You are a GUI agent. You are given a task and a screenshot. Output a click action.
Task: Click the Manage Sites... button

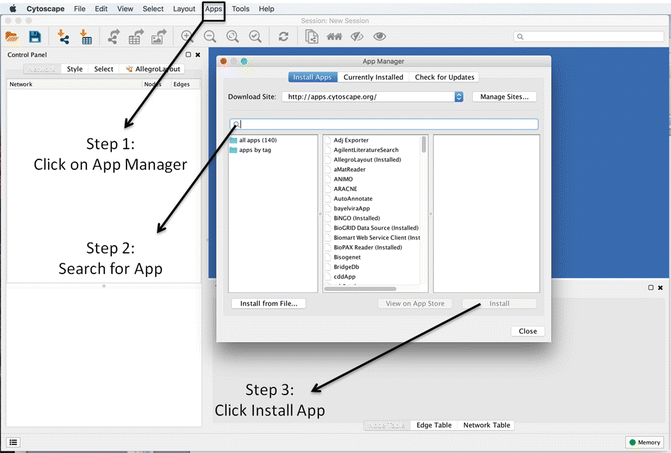(x=504, y=97)
